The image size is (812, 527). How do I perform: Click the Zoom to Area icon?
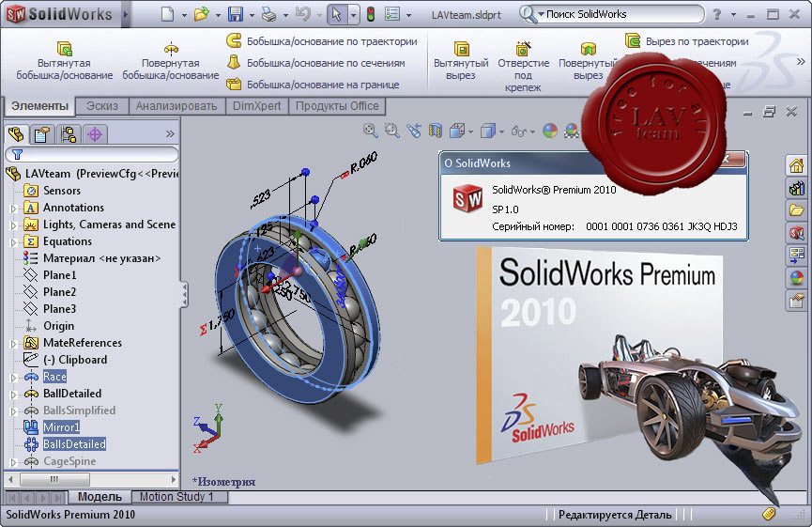(392, 131)
